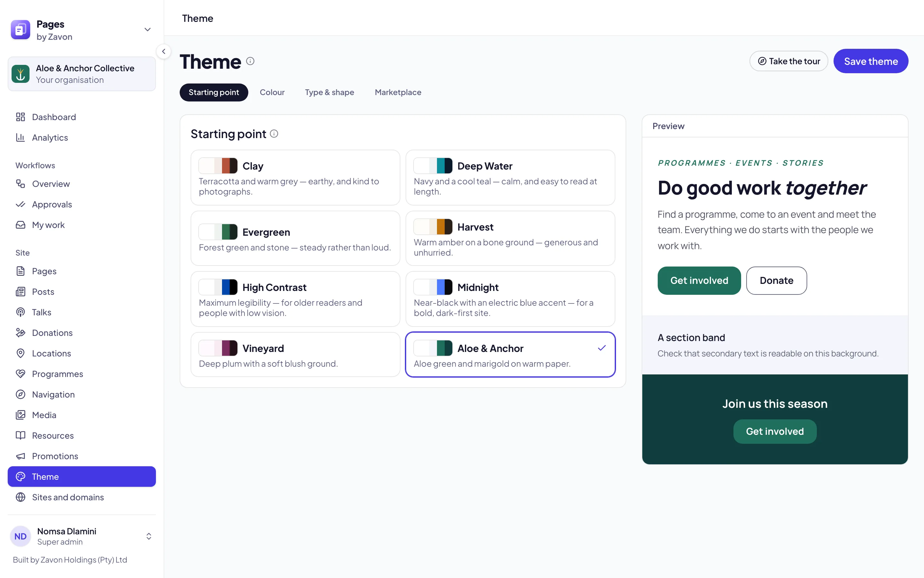Click the Theme palette icon in sidebar

[21, 477]
